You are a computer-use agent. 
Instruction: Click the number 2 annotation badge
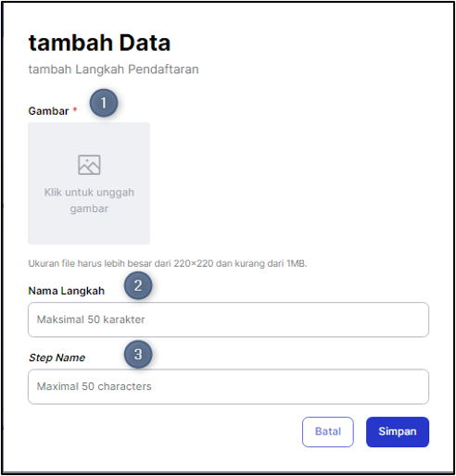pyautogui.click(x=138, y=285)
